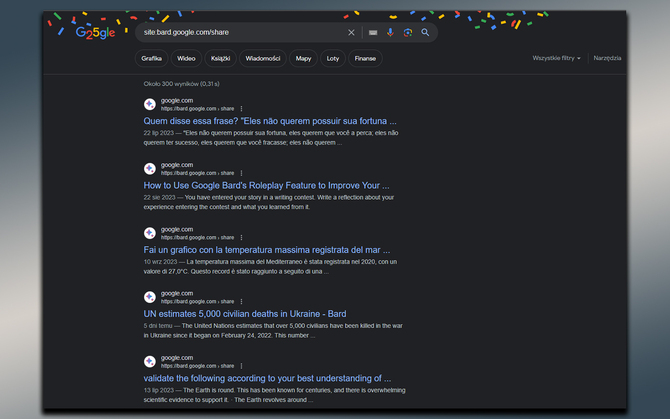Click the Google 25th anniversary logo
The width and height of the screenshot is (670, 419).
95,33
